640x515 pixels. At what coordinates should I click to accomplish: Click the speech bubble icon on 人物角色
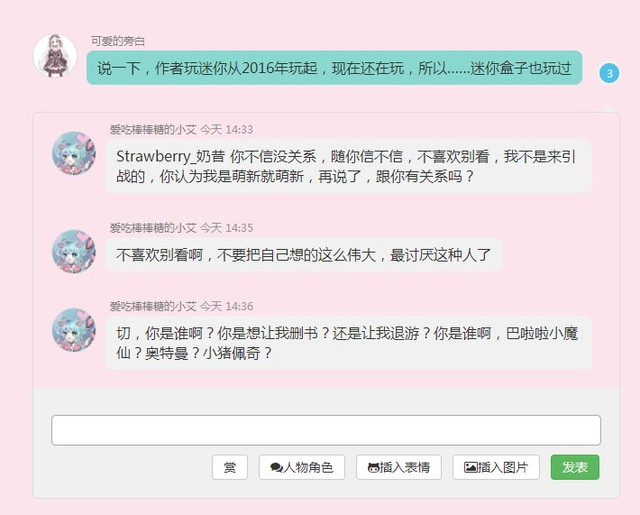point(276,468)
